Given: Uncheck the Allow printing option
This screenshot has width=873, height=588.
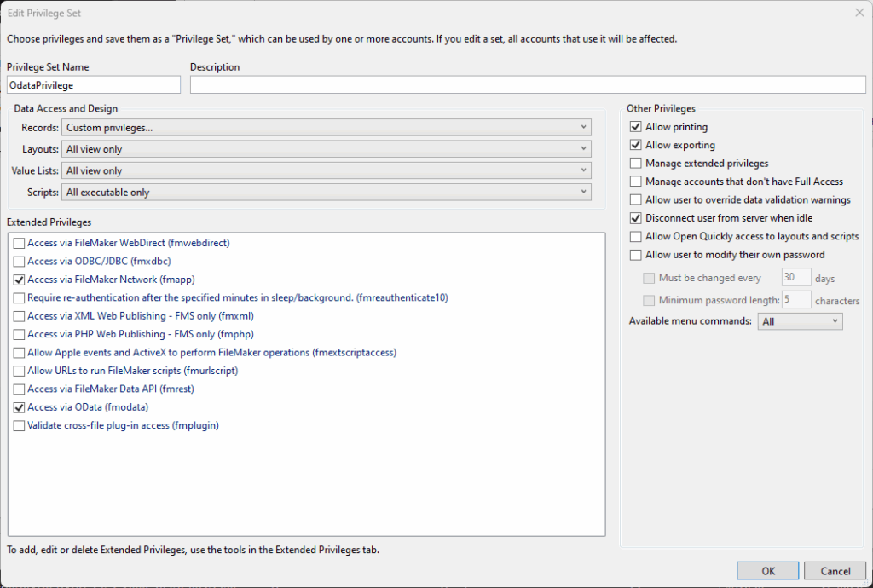Looking at the screenshot, I should (636, 127).
